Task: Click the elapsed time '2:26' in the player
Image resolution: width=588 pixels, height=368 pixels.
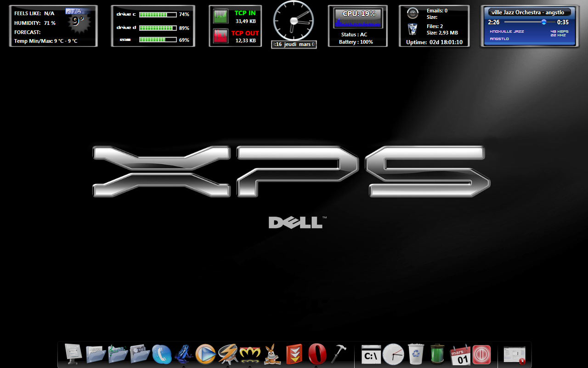Action: 494,22
